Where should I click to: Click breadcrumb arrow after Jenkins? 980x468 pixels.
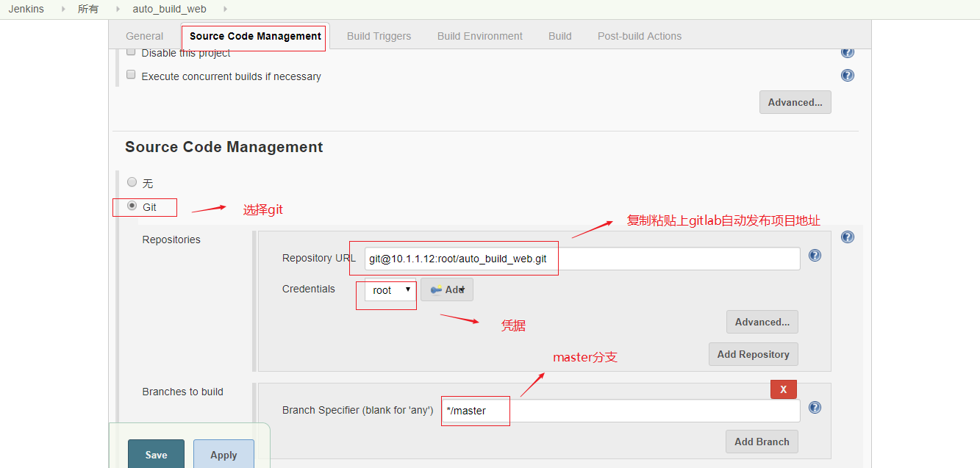(63, 9)
